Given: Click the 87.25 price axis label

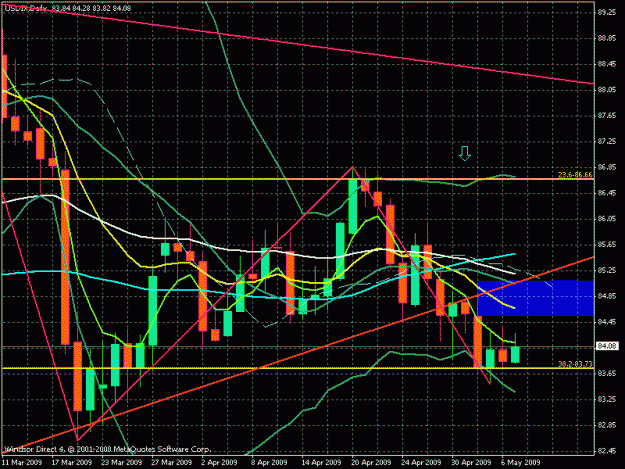Looking at the screenshot, I should point(607,141).
